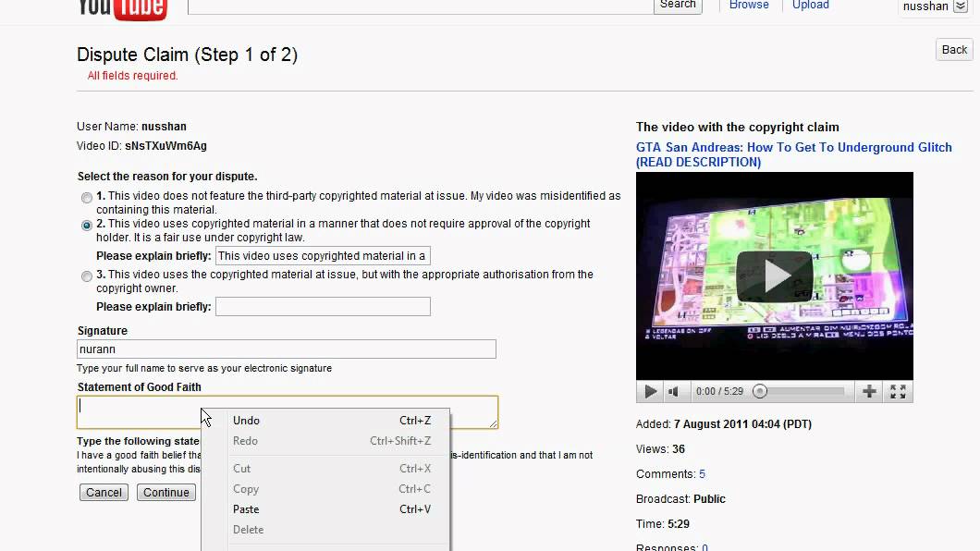Click the nusshan account name
The width and height of the screenshot is (980, 551).
click(x=925, y=6)
